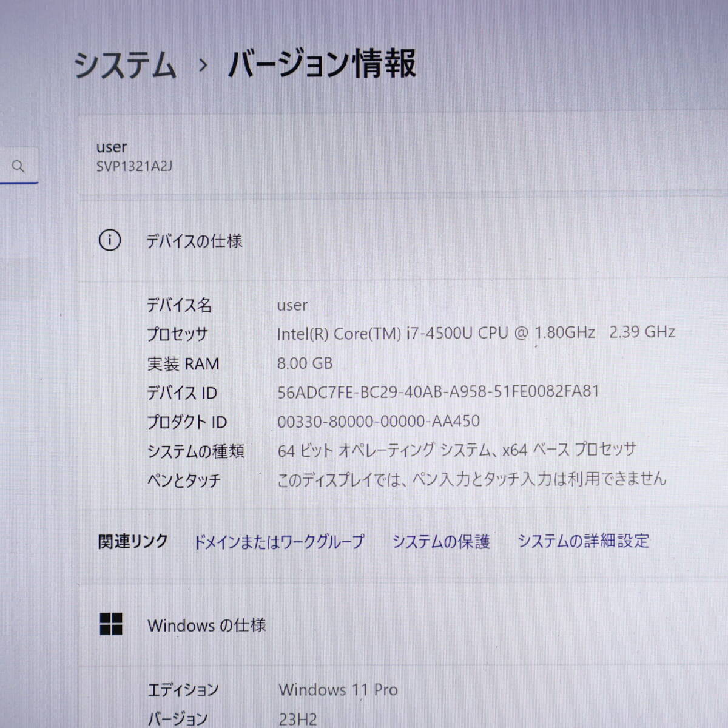
Task: Expand the Windows の仕様 section header
Action: pos(403,625)
